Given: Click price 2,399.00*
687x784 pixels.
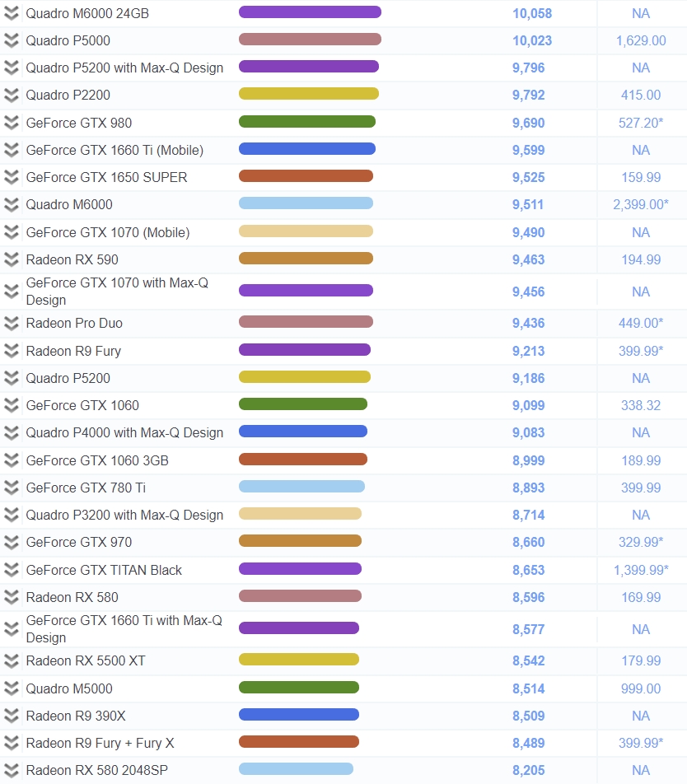Looking at the screenshot, I should click(641, 204).
